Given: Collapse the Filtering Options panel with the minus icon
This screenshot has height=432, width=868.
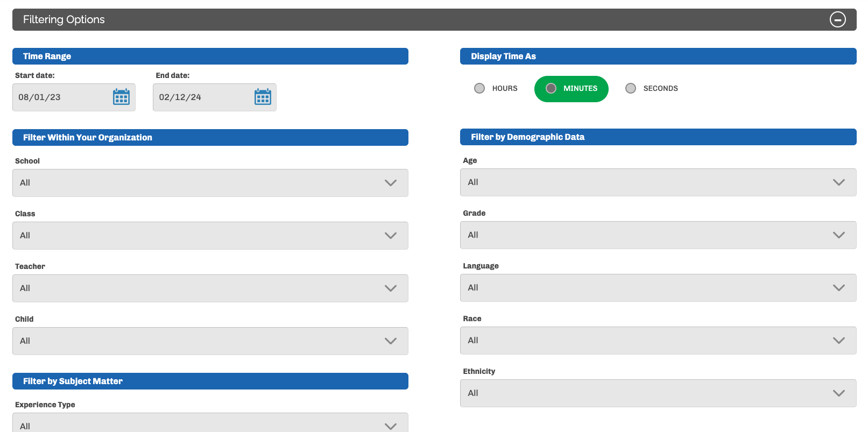Looking at the screenshot, I should tap(837, 19).
